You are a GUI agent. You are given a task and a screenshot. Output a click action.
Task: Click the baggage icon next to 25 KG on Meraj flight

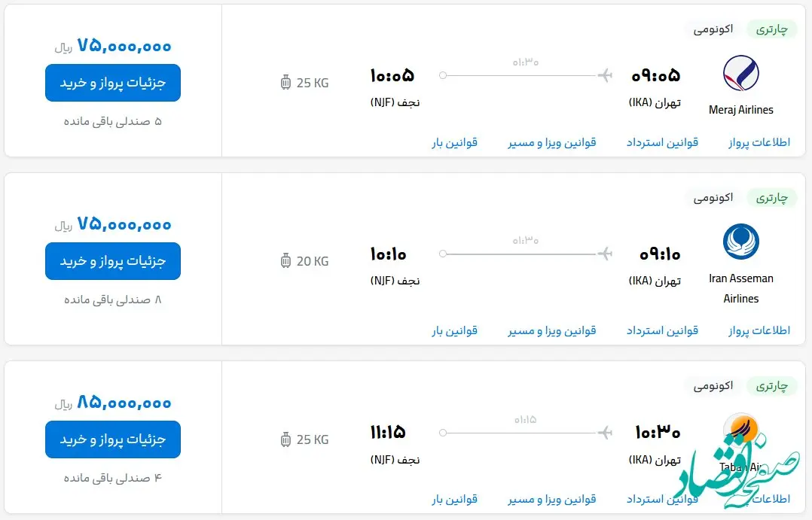pyautogui.click(x=285, y=82)
